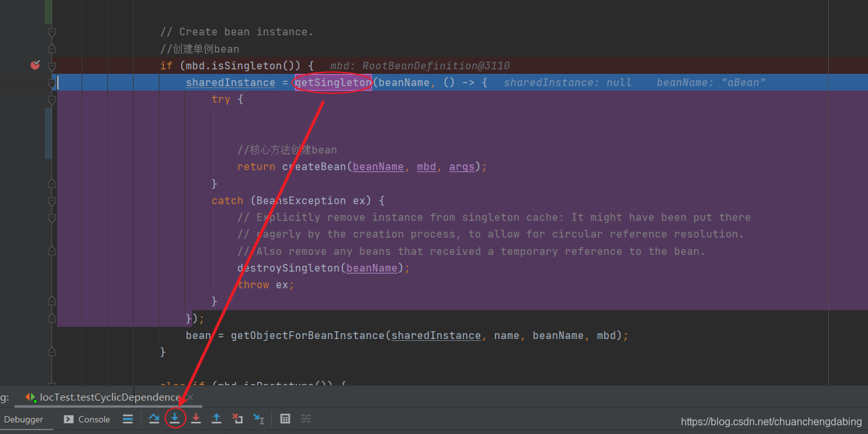
Task: Click 'Also remove any beans' comment line
Action: [x=472, y=251]
